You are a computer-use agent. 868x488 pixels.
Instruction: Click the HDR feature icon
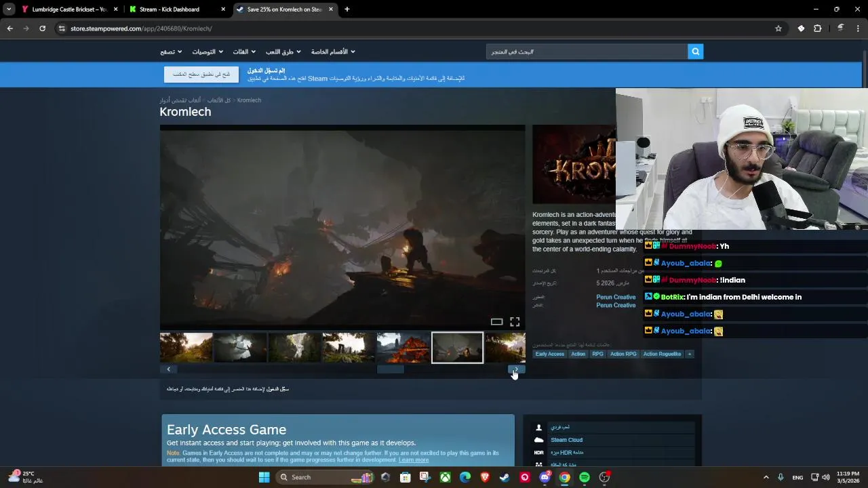pos(538,453)
